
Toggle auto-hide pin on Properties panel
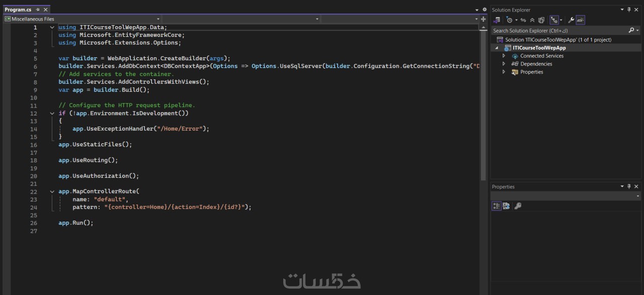pyautogui.click(x=629, y=186)
